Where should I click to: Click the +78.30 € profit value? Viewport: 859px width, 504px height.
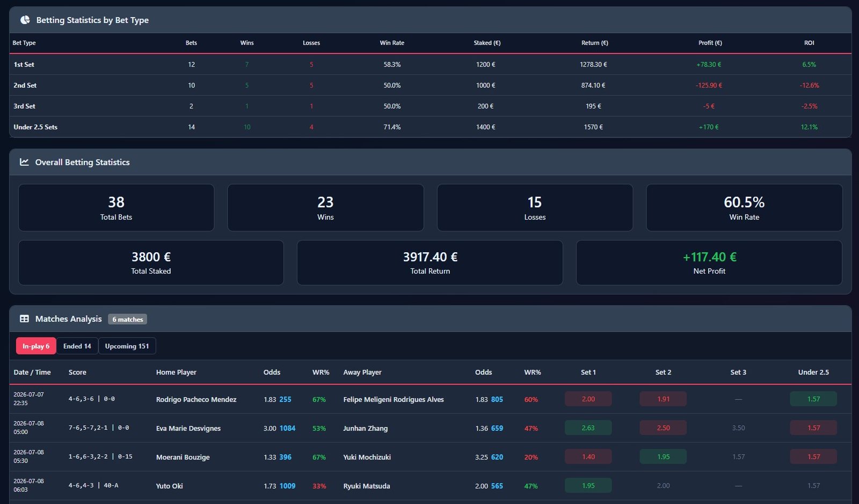709,64
